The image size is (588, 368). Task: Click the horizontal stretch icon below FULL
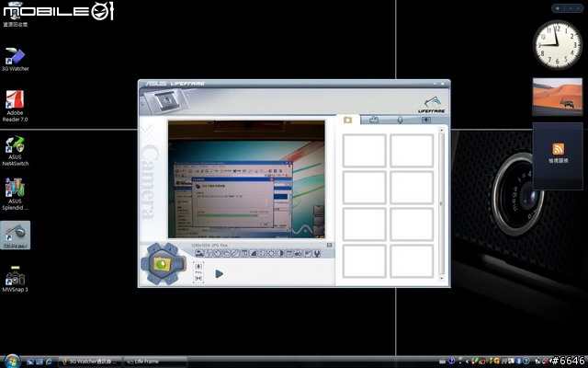pyautogui.click(x=198, y=278)
